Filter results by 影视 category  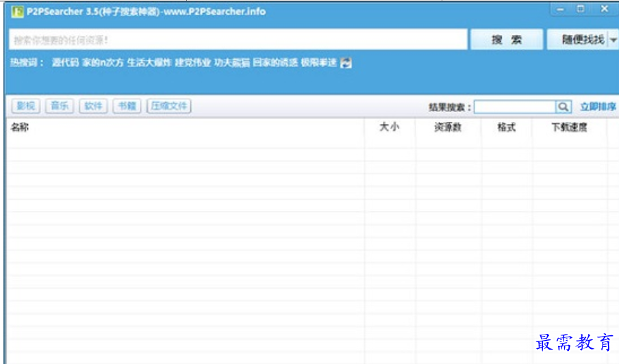tap(25, 106)
